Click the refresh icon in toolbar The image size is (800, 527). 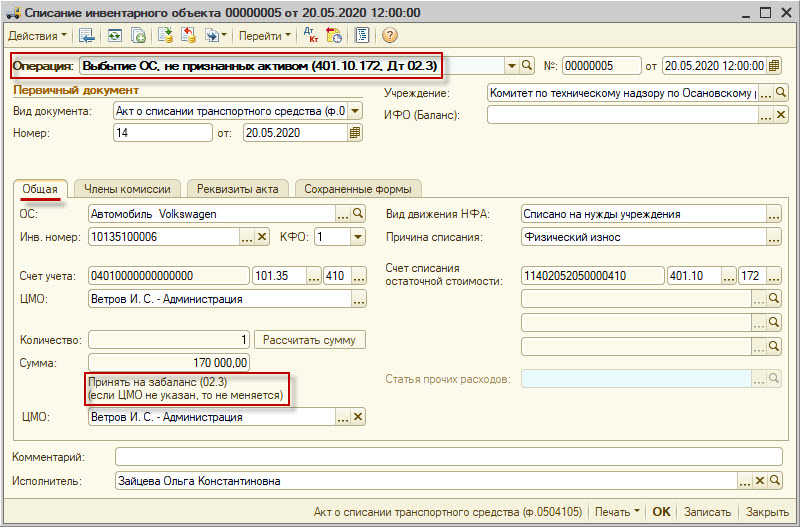coord(115,35)
